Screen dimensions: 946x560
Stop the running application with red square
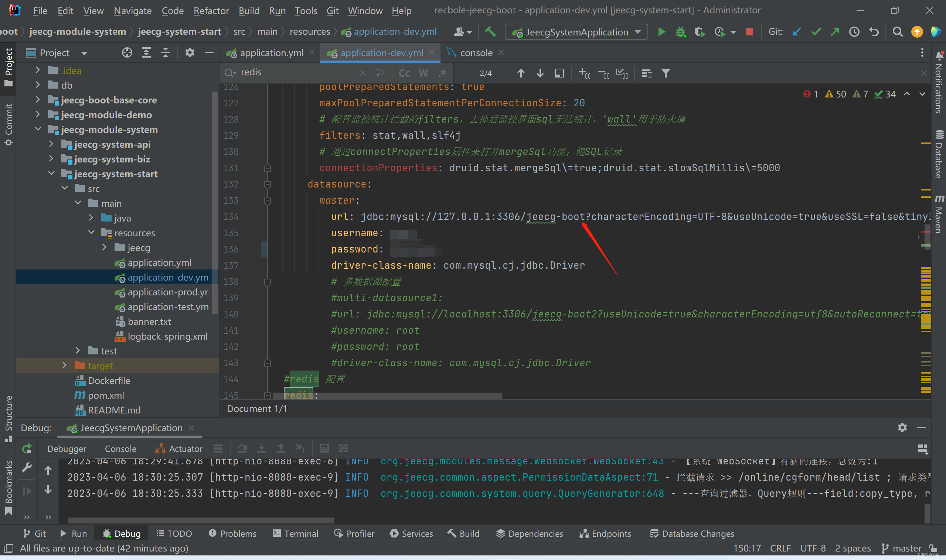coord(749,32)
